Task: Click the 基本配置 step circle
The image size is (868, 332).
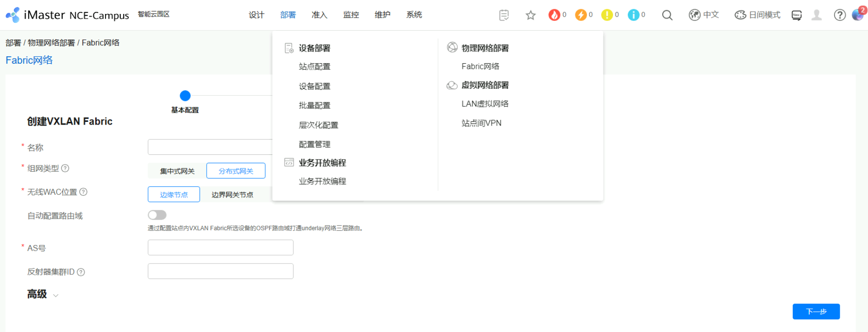Action: click(x=185, y=96)
